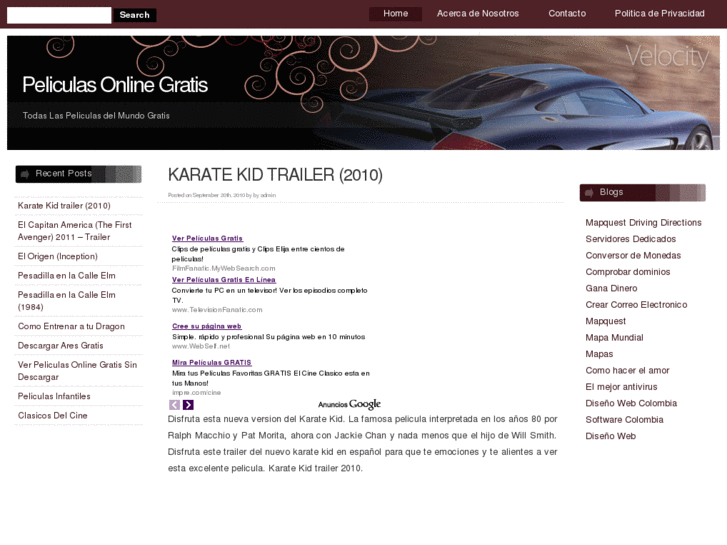Click the Ver Películas Gratis ad link
Viewport: 727px width, 545px height.
[207, 238]
